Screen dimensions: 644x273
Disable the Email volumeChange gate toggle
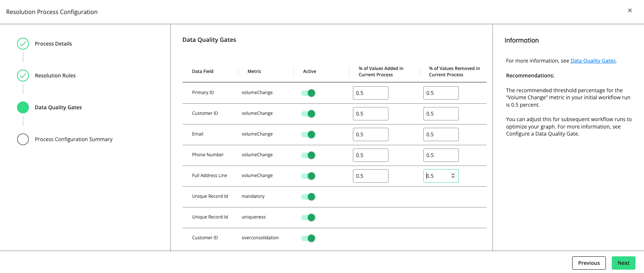(x=308, y=134)
